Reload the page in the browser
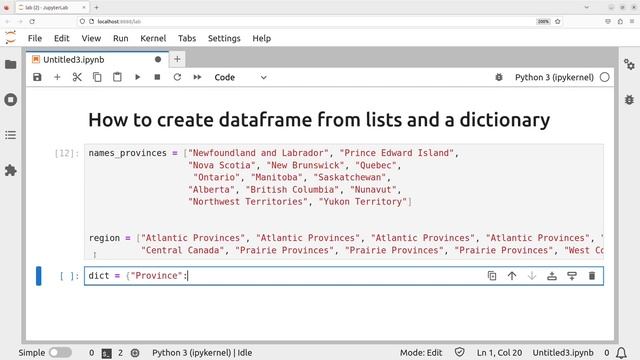The width and height of the screenshot is (640, 360). [x=32, y=21]
